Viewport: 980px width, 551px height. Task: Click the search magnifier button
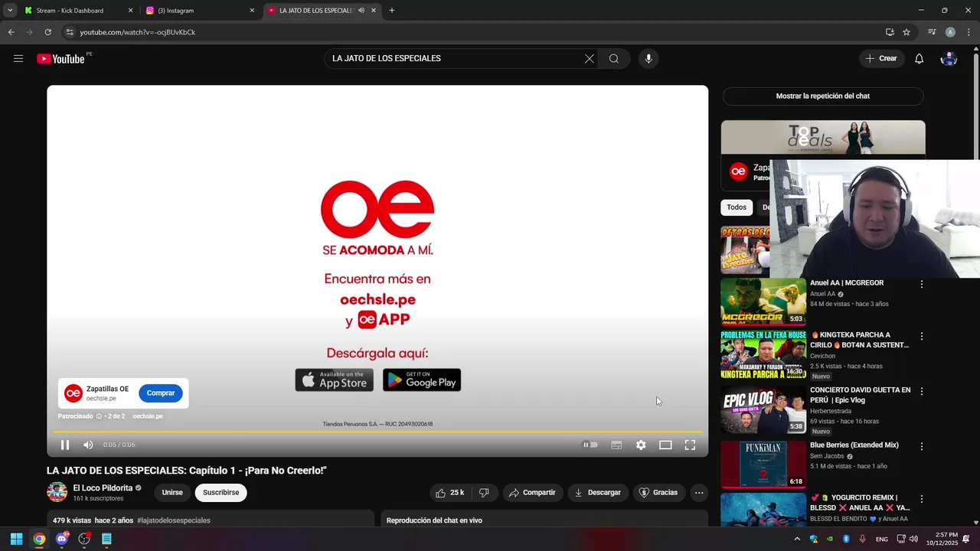614,59
